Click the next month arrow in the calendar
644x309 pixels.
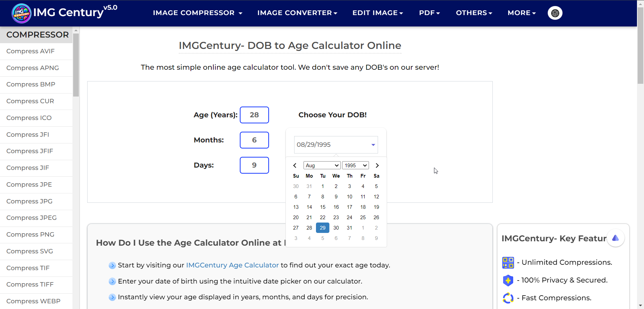click(x=377, y=165)
